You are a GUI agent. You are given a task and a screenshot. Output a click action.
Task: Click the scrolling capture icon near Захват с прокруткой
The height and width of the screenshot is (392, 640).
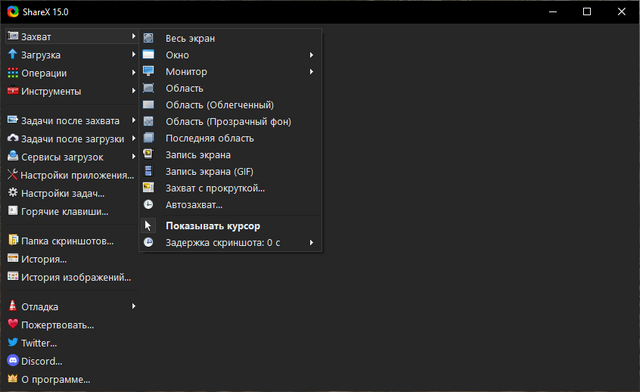[148, 188]
